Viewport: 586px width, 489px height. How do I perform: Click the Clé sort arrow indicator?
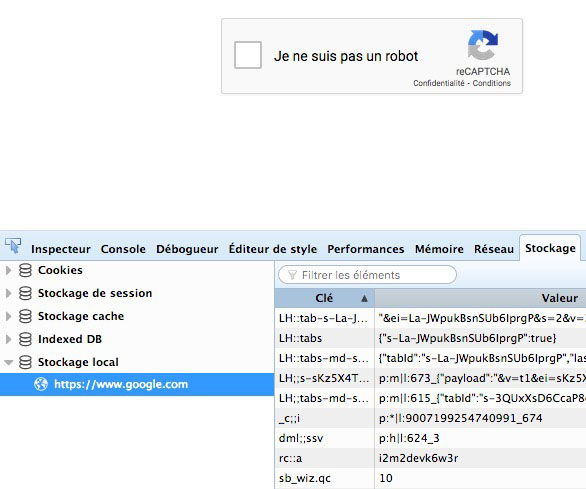tap(364, 298)
